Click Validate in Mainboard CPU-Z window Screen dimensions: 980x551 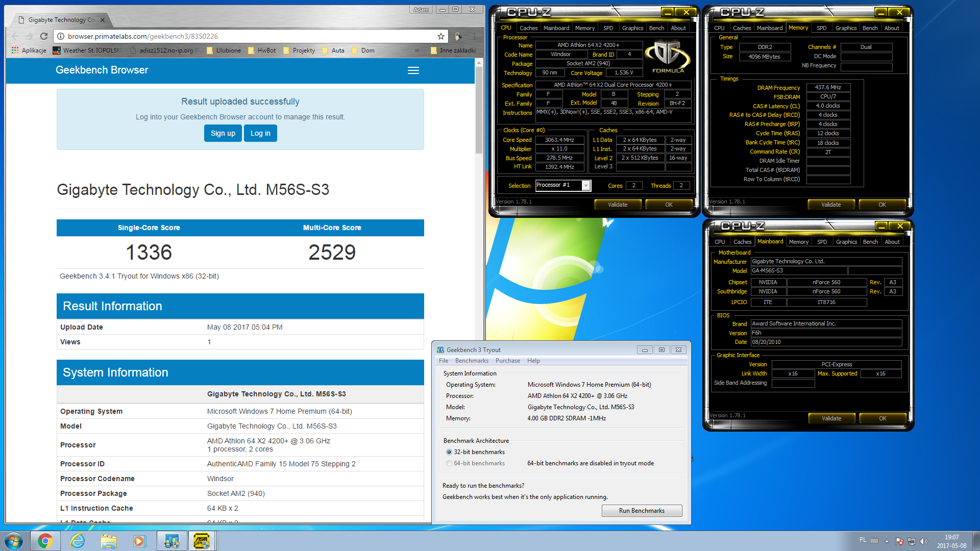point(831,418)
